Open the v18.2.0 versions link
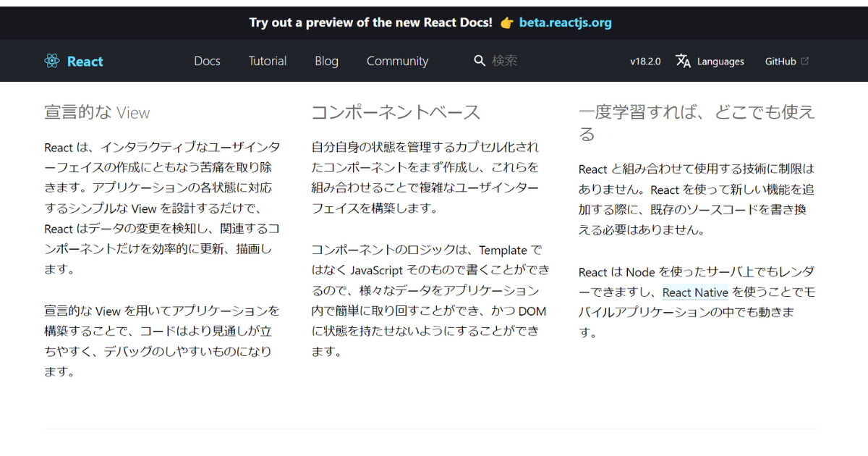 pos(645,62)
